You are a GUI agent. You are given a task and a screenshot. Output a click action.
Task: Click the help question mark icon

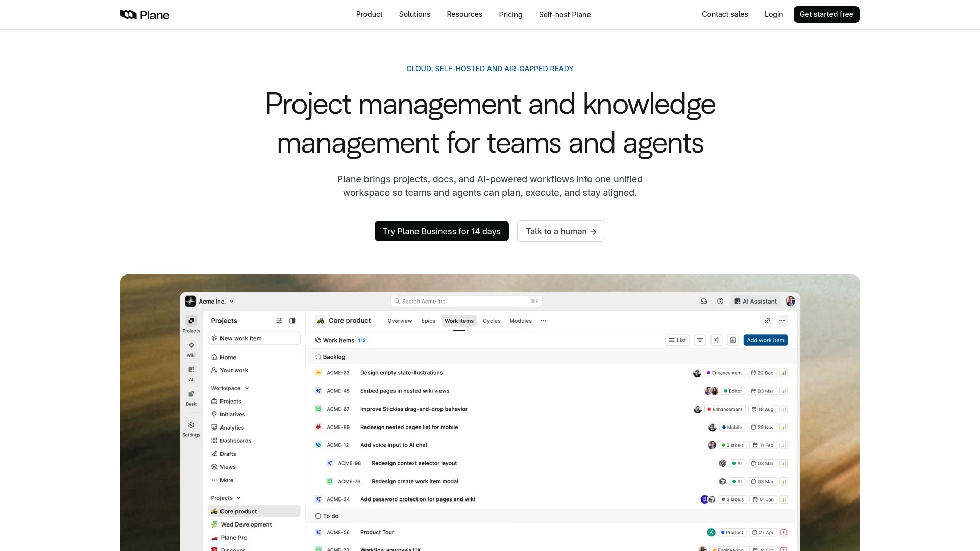tap(720, 302)
